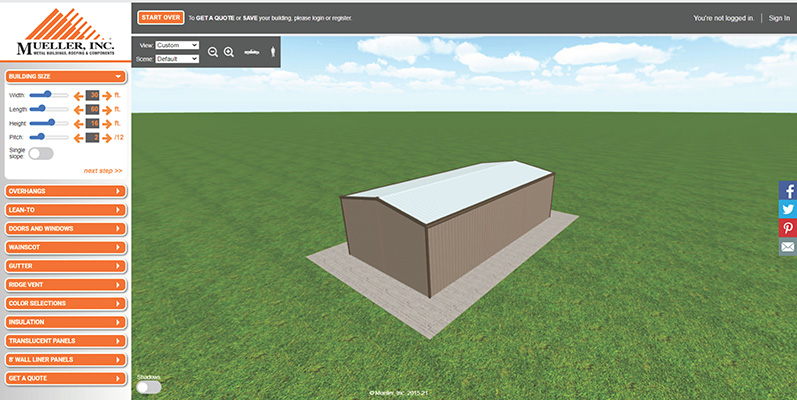The image size is (797, 400).
Task: Share on Facebook icon
Action: [787, 190]
